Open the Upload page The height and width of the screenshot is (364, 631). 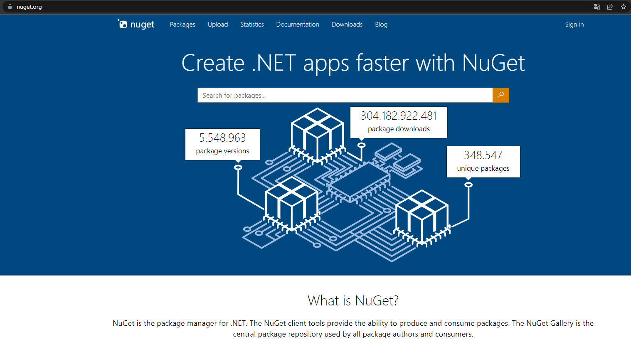click(218, 25)
